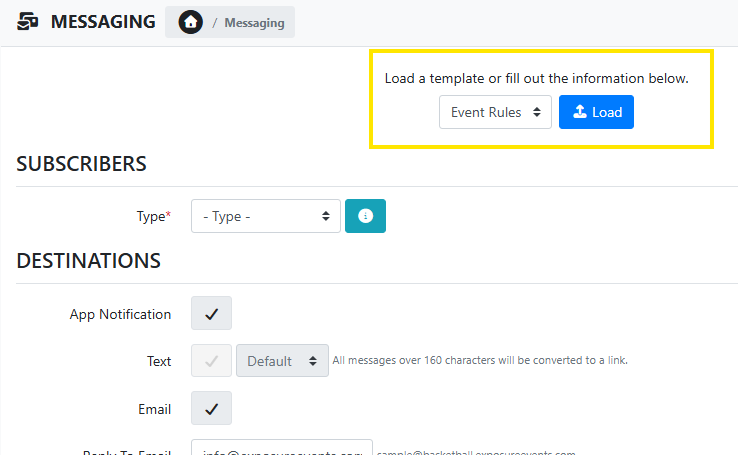The height and width of the screenshot is (455, 738).
Task: Click the App Notification label
Action: [120, 314]
